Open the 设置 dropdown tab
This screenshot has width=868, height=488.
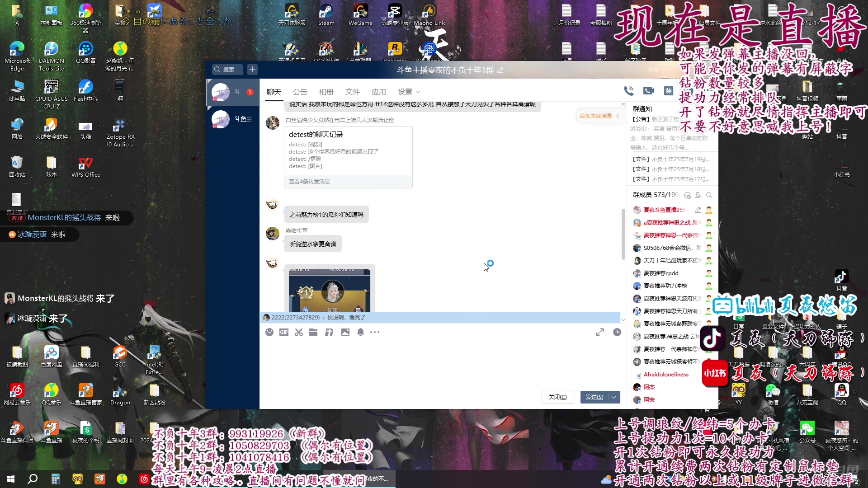coord(409,92)
